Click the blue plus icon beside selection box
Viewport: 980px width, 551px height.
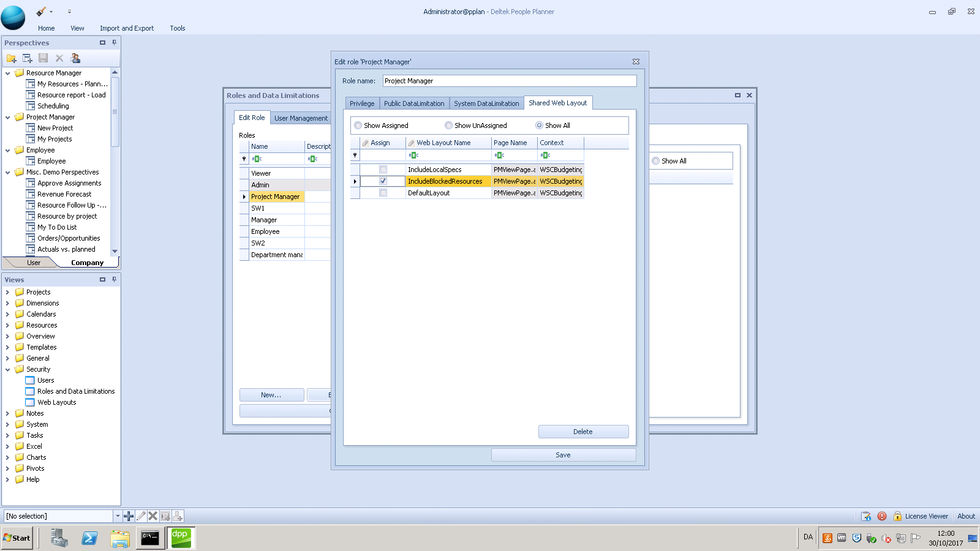pos(129,516)
